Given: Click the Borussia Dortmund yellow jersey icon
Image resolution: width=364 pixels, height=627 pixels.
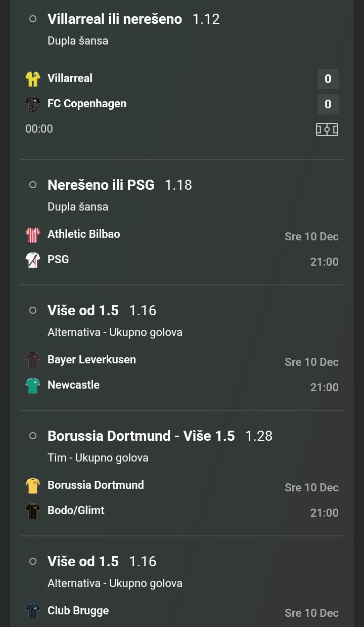Looking at the screenshot, I should pos(33,486).
